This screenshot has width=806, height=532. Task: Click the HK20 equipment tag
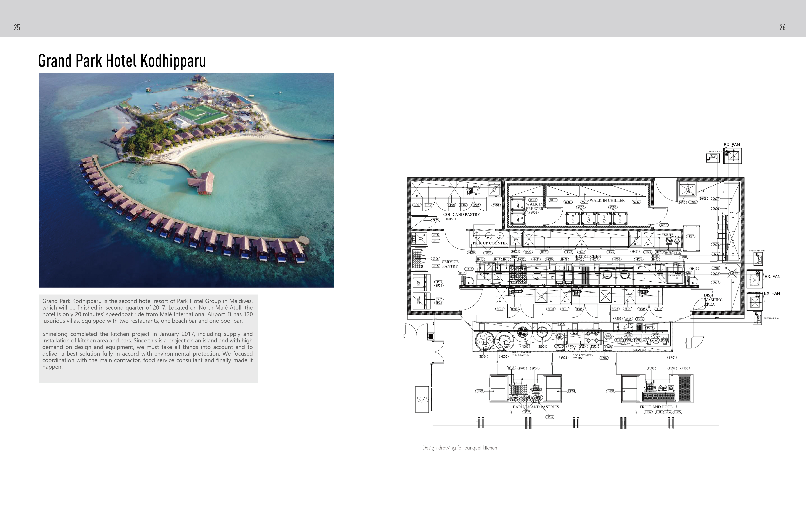[x=488, y=253]
